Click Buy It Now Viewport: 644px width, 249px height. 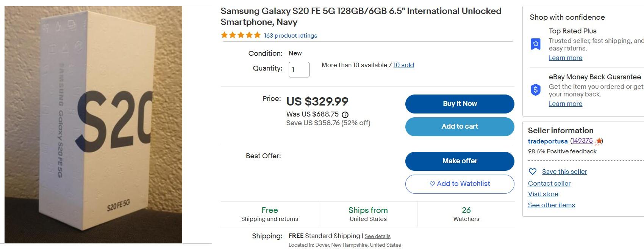coord(460,104)
